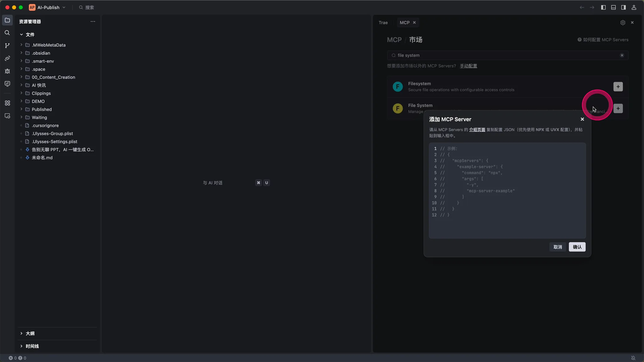The width and height of the screenshot is (644, 362).
Task: Add the Filesystem MCP server
Action: [x=618, y=87]
